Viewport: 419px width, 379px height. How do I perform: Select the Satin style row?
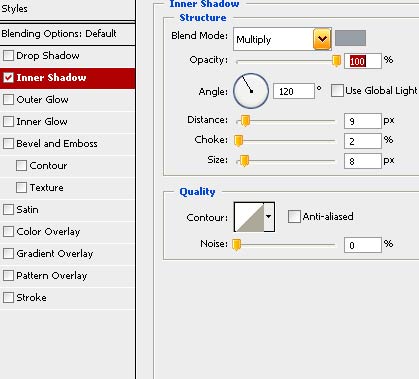[x=67, y=210]
